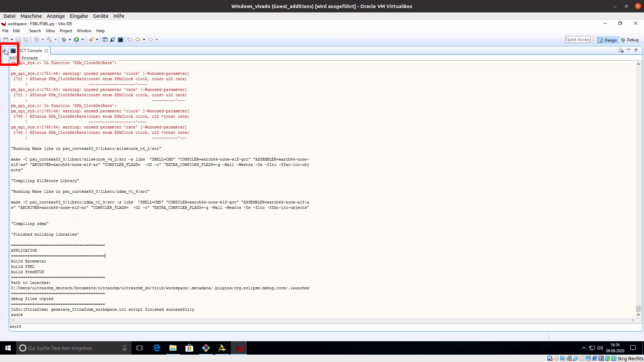This screenshot has height=362, width=644.
Task: Open the Xilinx menu
Action: click(x=50, y=31)
